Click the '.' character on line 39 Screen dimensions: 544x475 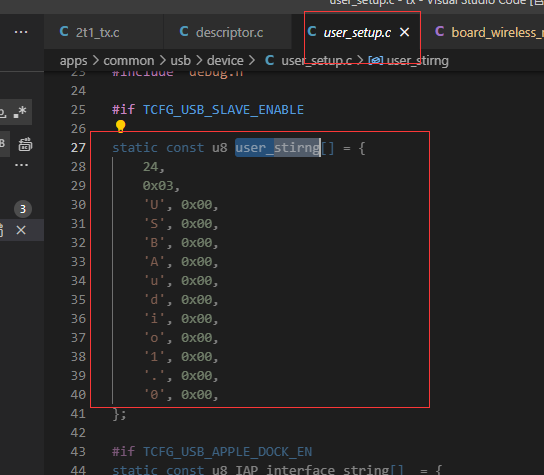click(154, 376)
